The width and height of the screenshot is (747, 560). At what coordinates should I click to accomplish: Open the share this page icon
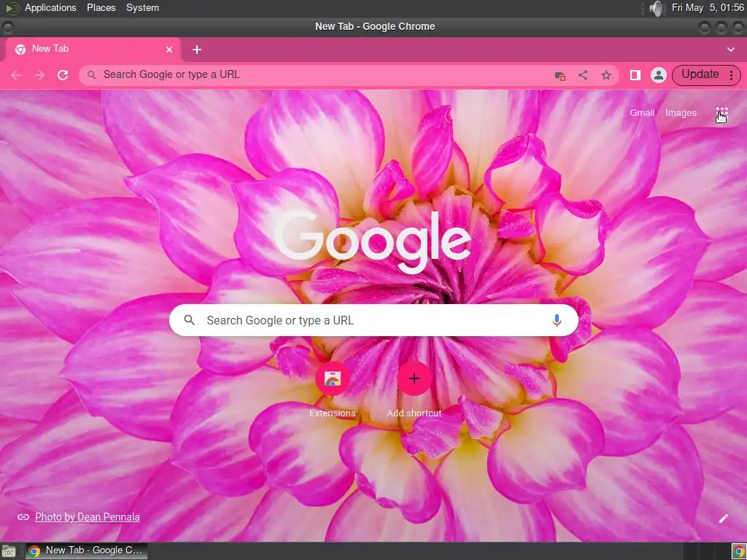[x=583, y=75]
